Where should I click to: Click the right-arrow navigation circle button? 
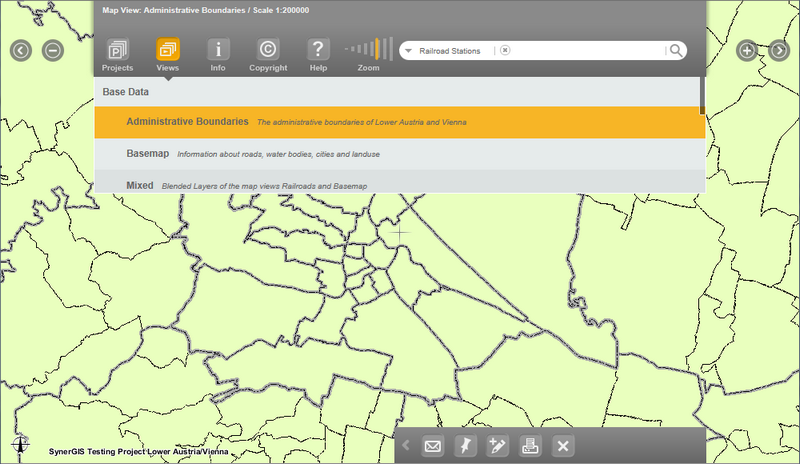point(779,51)
